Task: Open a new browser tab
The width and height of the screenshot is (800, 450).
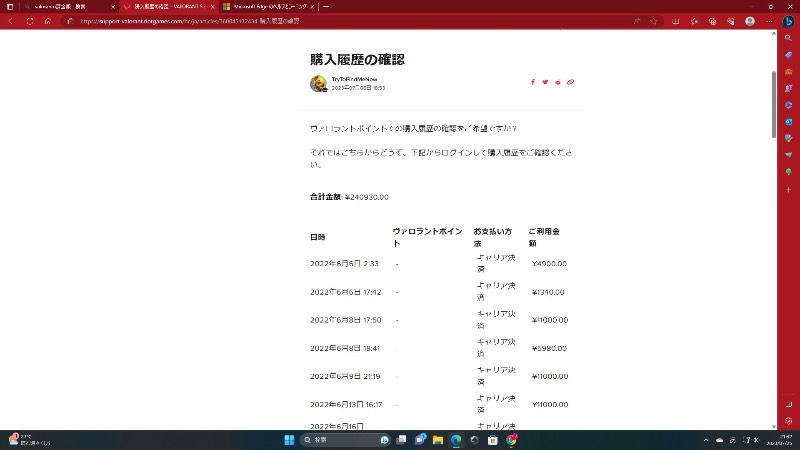Action: (326, 7)
